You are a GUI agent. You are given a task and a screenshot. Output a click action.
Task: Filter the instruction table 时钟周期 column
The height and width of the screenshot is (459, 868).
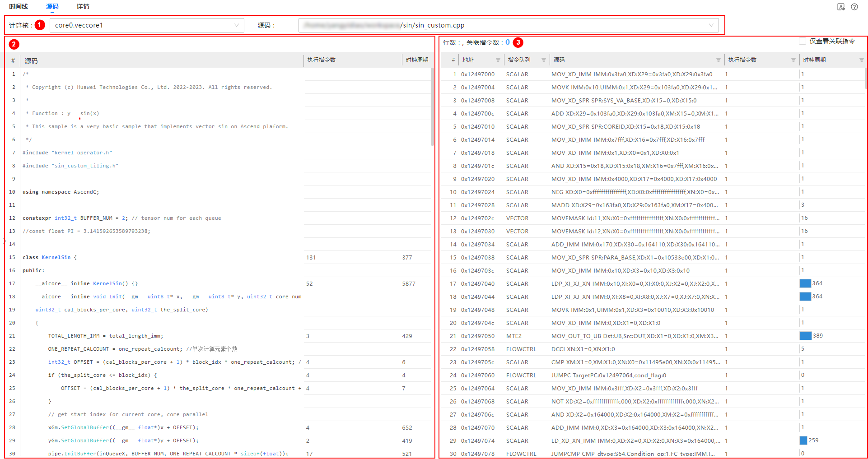point(861,60)
